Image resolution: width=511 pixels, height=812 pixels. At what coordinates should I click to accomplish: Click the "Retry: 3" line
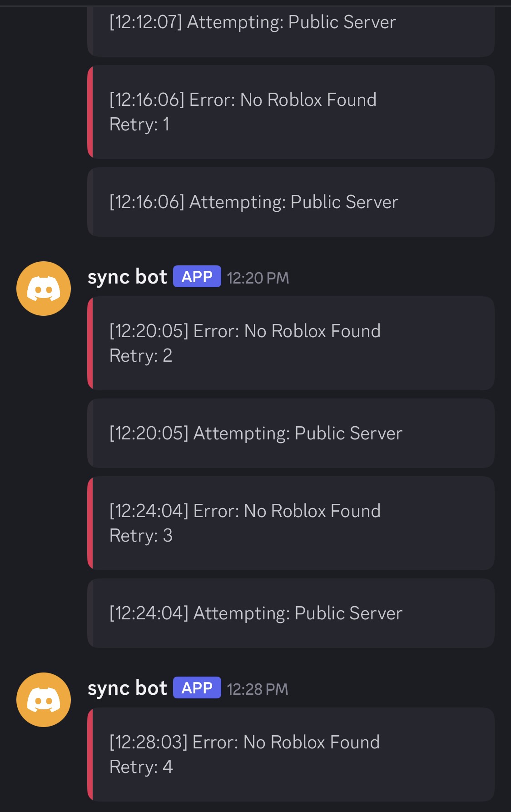coord(141,536)
